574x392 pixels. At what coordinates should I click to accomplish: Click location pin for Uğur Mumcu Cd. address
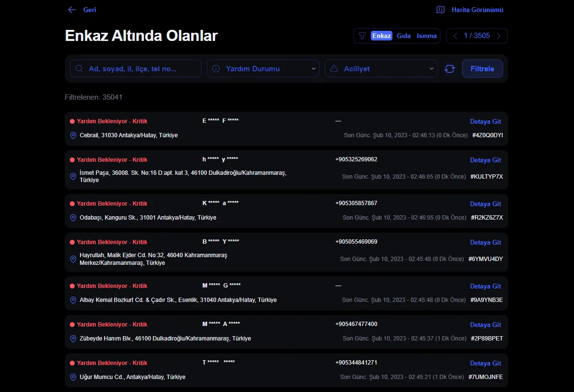pyautogui.click(x=73, y=377)
